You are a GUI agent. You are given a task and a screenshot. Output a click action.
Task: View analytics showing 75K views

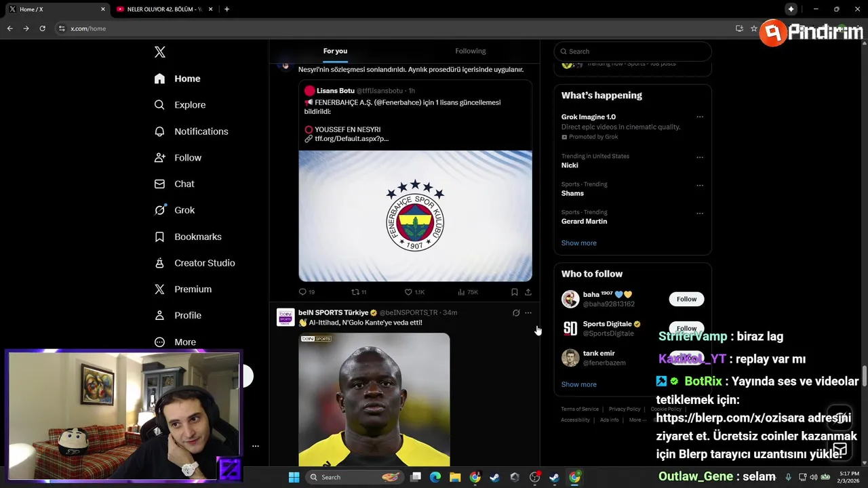coord(468,292)
